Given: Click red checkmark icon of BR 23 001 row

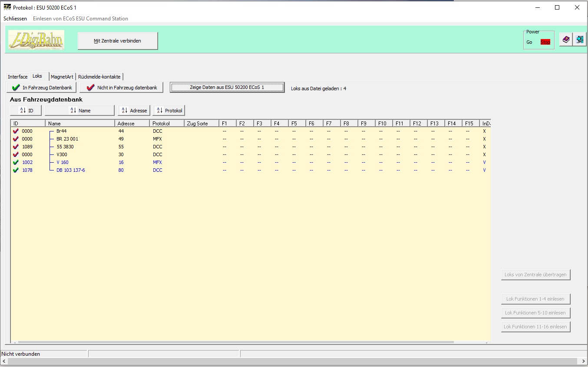Looking at the screenshot, I should 16,139.
